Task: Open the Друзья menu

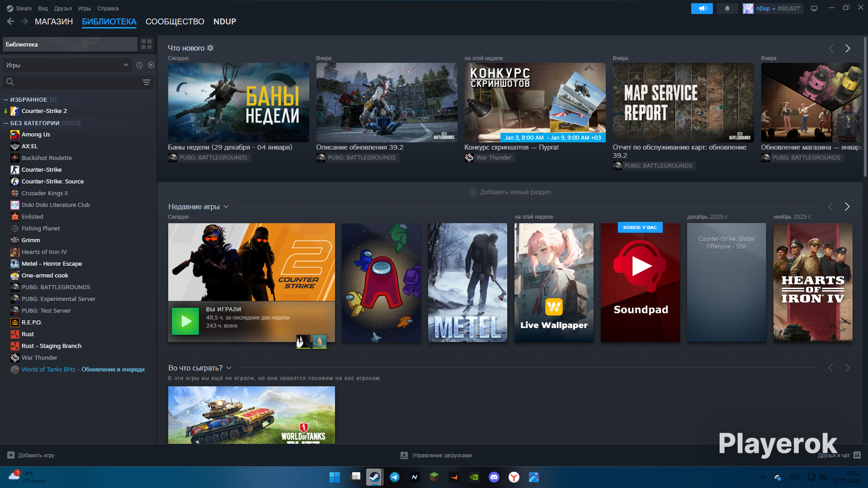Action: click(63, 8)
